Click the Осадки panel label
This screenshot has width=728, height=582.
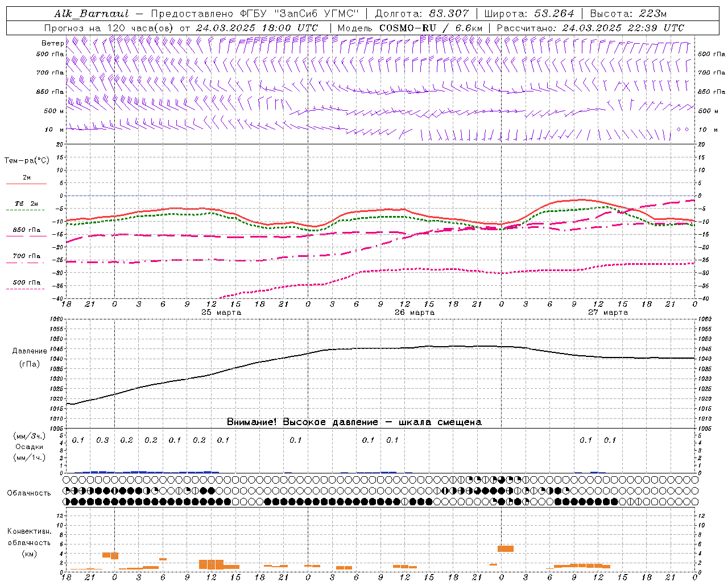[30, 447]
